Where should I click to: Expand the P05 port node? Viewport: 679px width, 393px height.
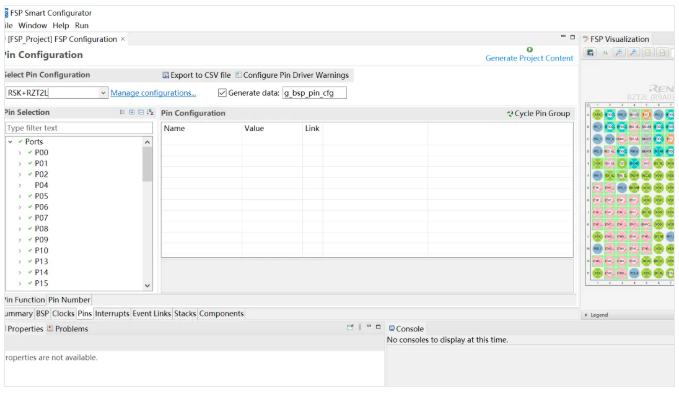click(20, 196)
